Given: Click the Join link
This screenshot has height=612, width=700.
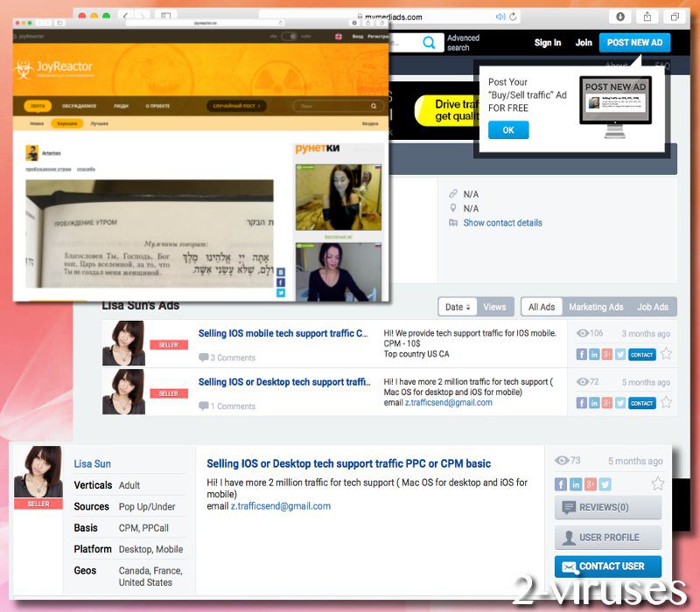Looking at the screenshot, I should point(584,43).
